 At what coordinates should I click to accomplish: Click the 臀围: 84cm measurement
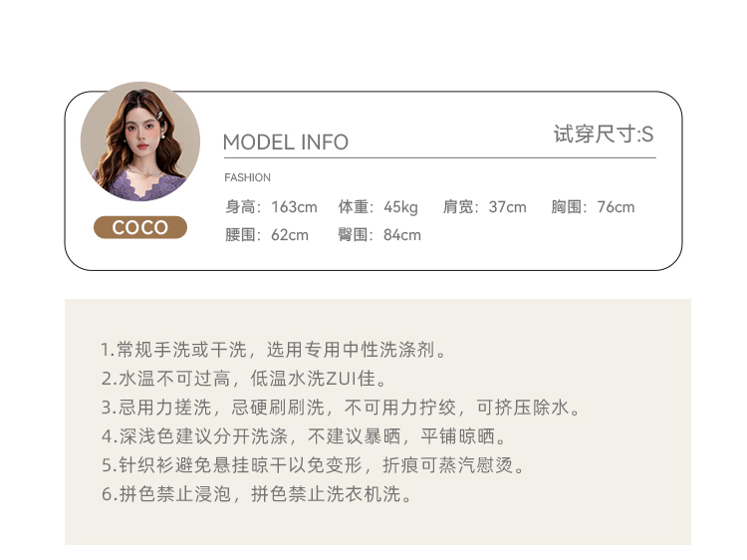pos(379,235)
